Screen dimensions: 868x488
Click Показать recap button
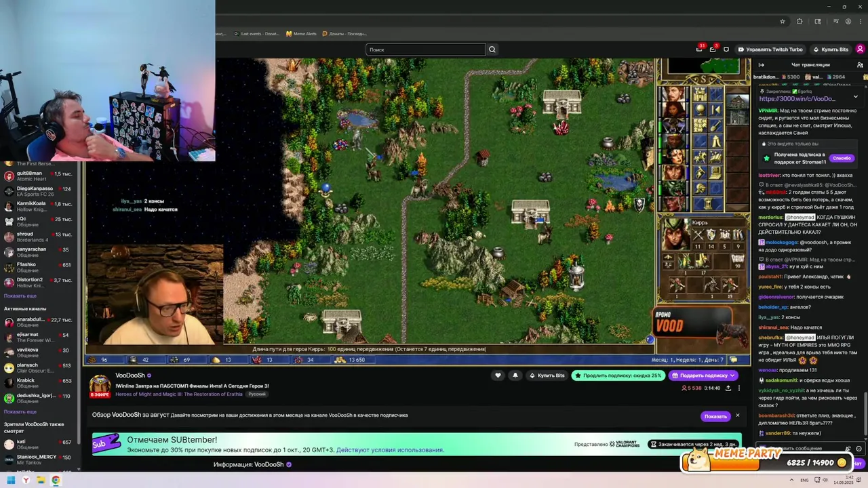coord(715,416)
